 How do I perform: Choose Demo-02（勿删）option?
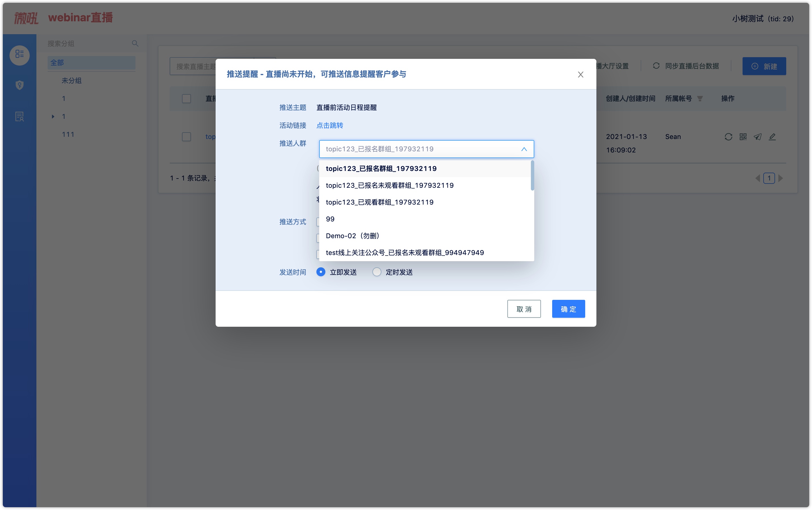(424, 236)
